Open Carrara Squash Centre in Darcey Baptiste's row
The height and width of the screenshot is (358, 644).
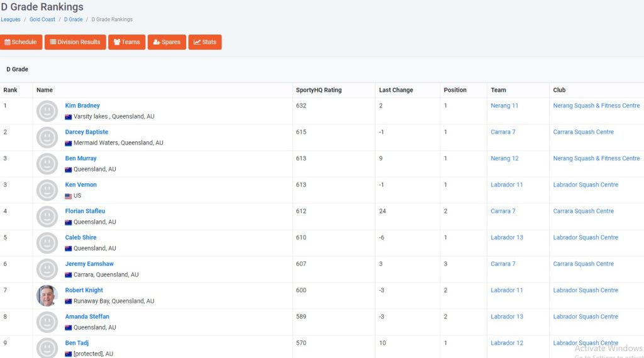point(583,132)
